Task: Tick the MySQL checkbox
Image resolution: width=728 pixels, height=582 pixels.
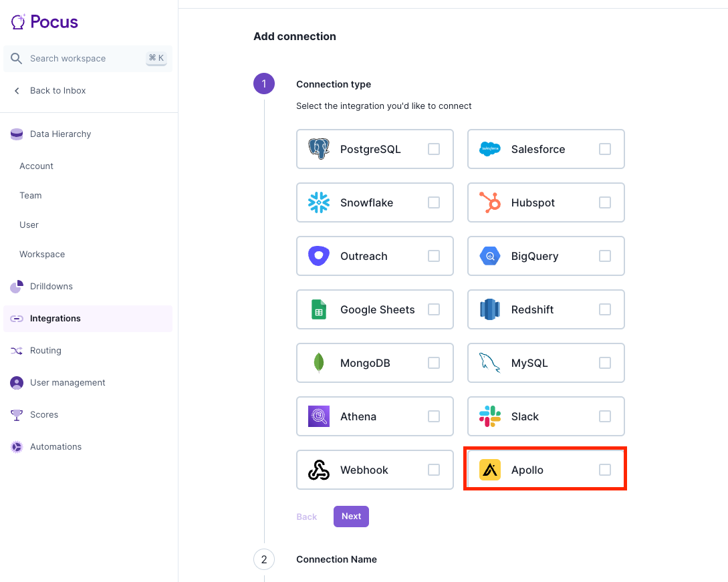Action: (604, 363)
